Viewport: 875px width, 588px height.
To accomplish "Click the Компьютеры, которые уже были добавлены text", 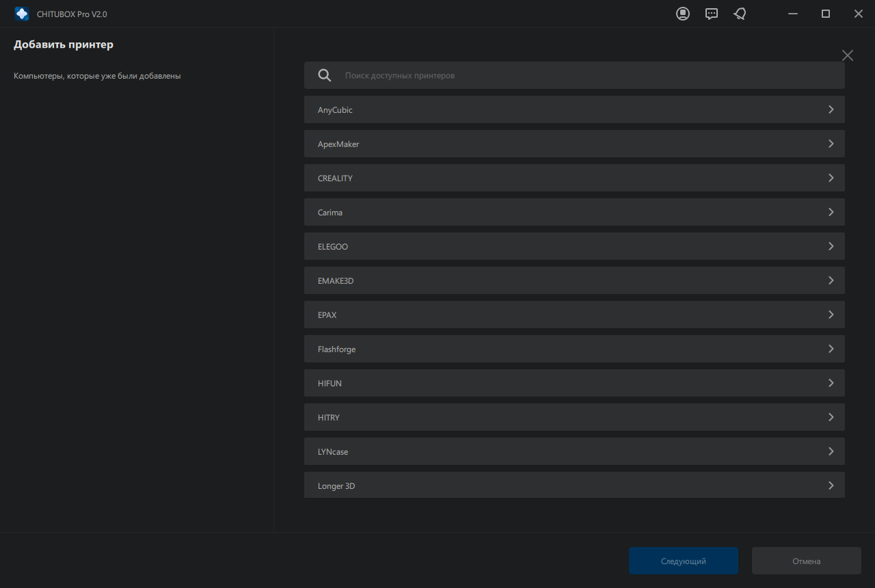I will 97,76.
